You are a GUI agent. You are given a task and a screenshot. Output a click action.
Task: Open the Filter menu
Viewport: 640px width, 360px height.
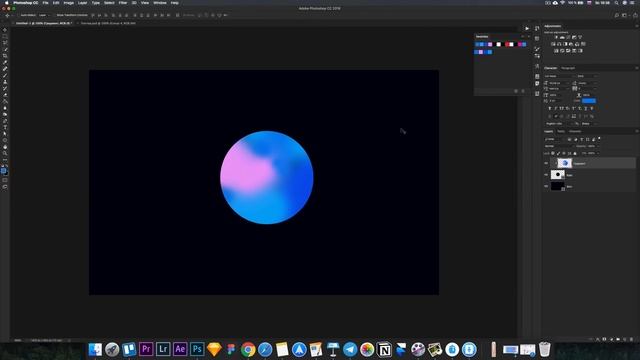click(123, 3)
